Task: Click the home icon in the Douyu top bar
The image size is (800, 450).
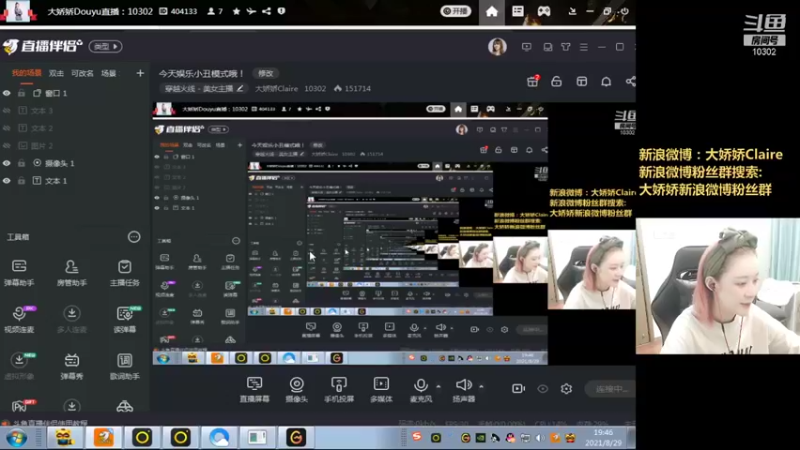Action: click(x=491, y=11)
